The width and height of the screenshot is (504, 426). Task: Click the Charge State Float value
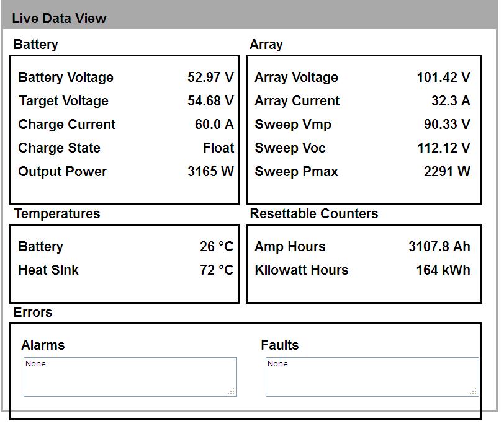coord(218,148)
